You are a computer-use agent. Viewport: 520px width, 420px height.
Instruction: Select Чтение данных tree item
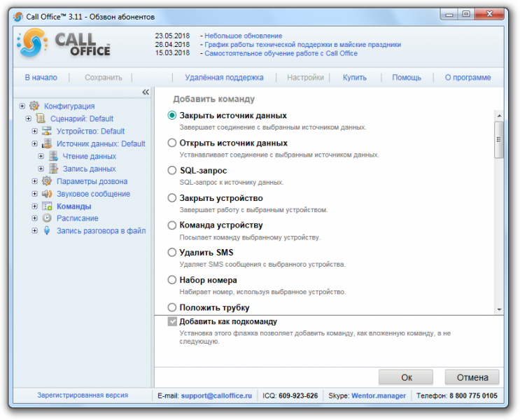pos(90,156)
